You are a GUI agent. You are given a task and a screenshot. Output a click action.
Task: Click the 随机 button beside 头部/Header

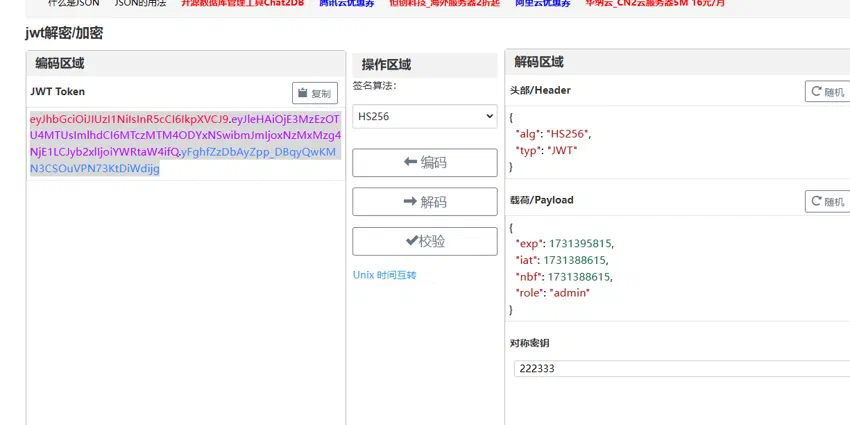tap(827, 92)
